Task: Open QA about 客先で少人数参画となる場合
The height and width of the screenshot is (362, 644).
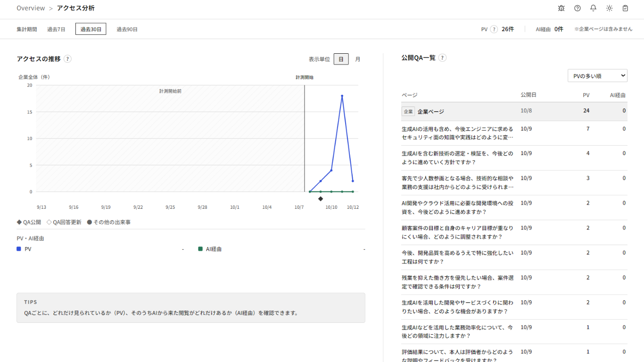Action: click(514, 183)
